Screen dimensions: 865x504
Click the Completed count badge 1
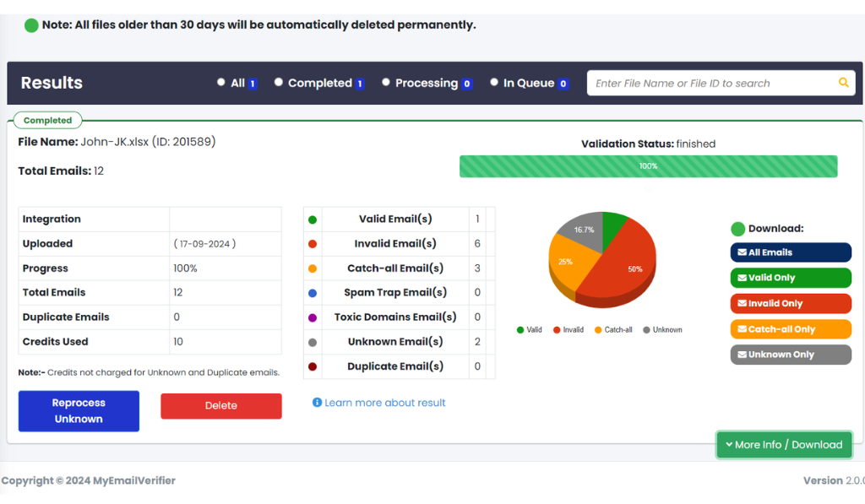[360, 84]
